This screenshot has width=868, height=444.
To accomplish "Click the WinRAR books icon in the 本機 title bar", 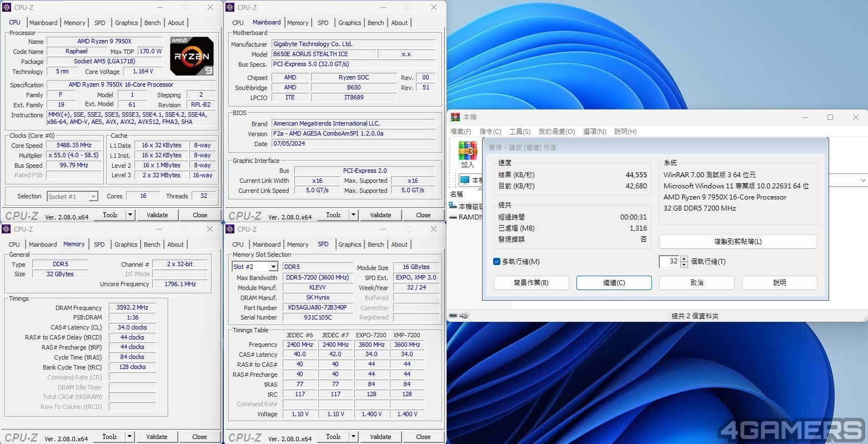I will point(455,117).
